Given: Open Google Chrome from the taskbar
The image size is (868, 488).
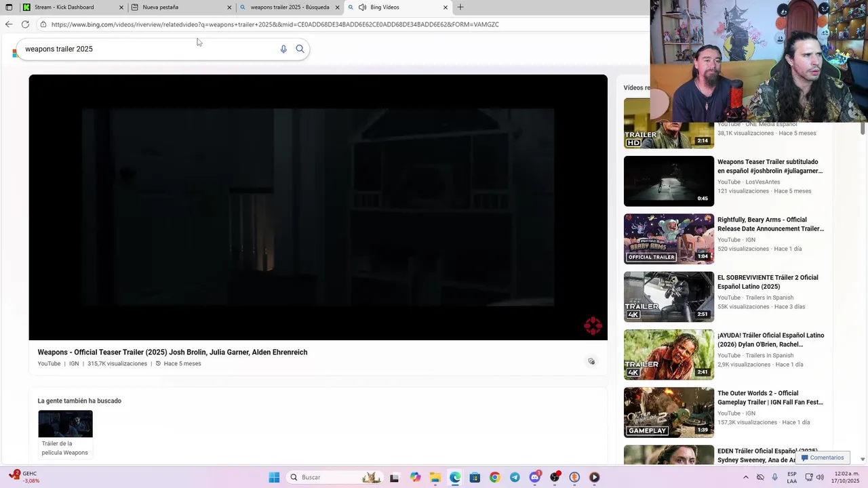Looking at the screenshot, I should click(494, 477).
